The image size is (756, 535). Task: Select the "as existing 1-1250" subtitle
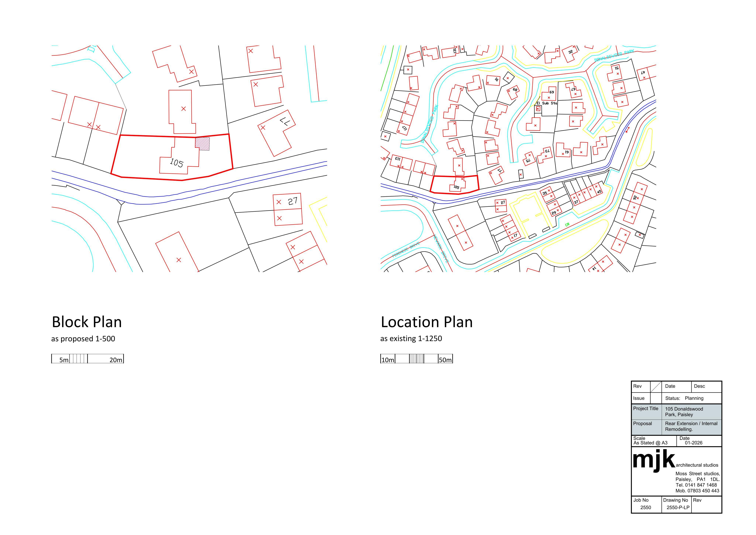(x=411, y=339)
